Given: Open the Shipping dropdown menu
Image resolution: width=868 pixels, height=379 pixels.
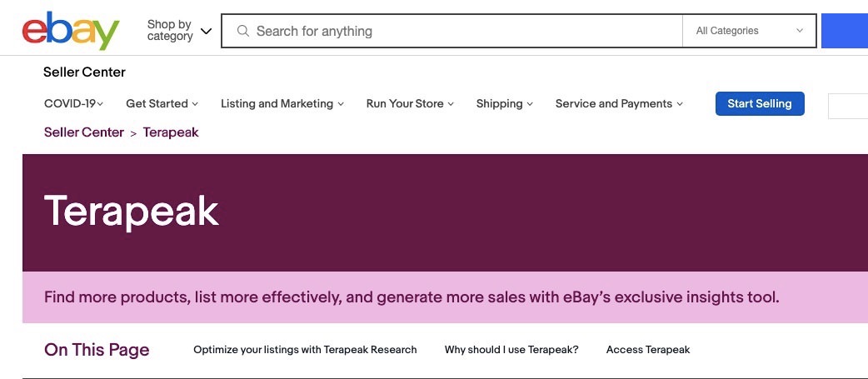Looking at the screenshot, I should tap(504, 103).
